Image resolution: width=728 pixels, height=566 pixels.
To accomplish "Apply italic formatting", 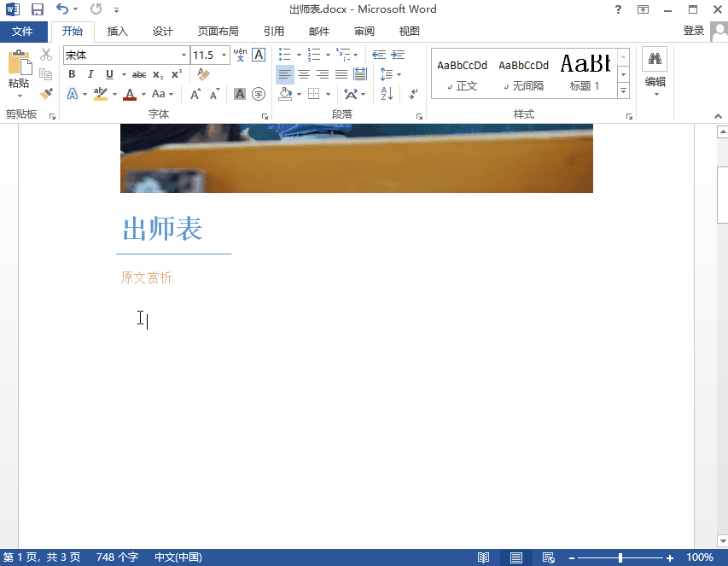I will coord(90,74).
